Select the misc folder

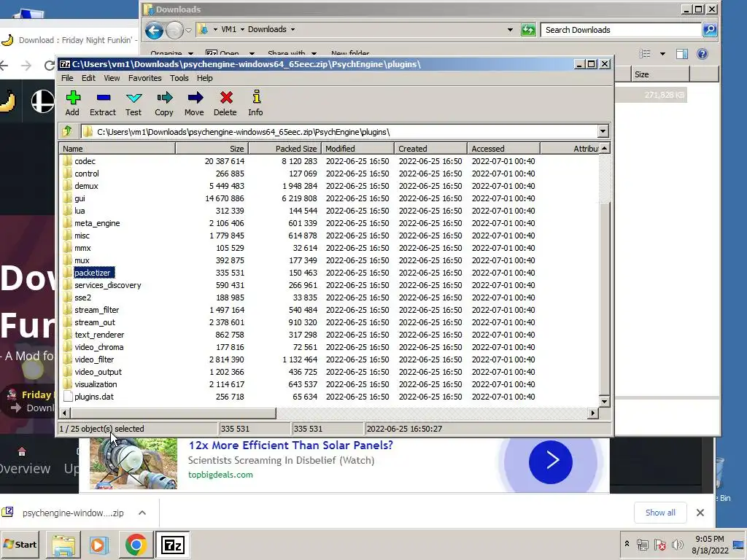(x=82, y=236)
